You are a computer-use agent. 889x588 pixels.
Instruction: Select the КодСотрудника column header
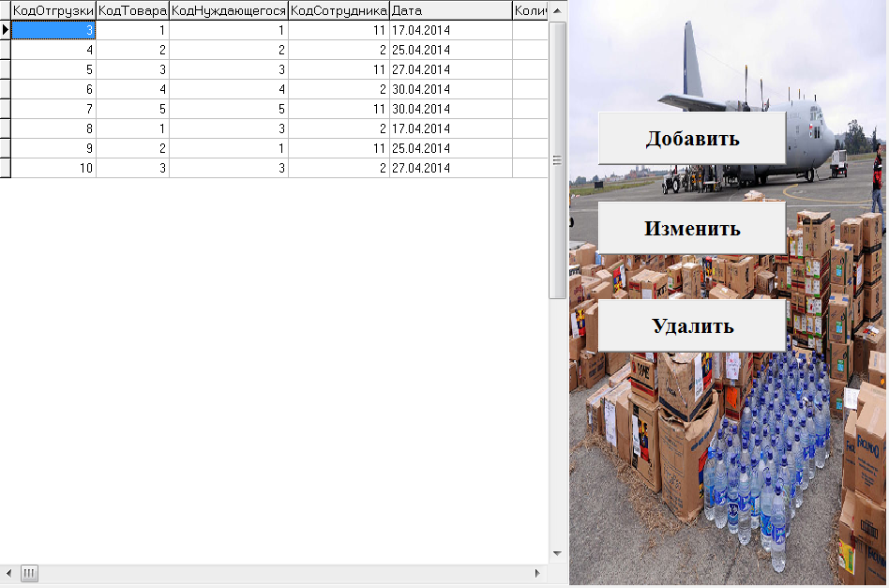point(339,10)
